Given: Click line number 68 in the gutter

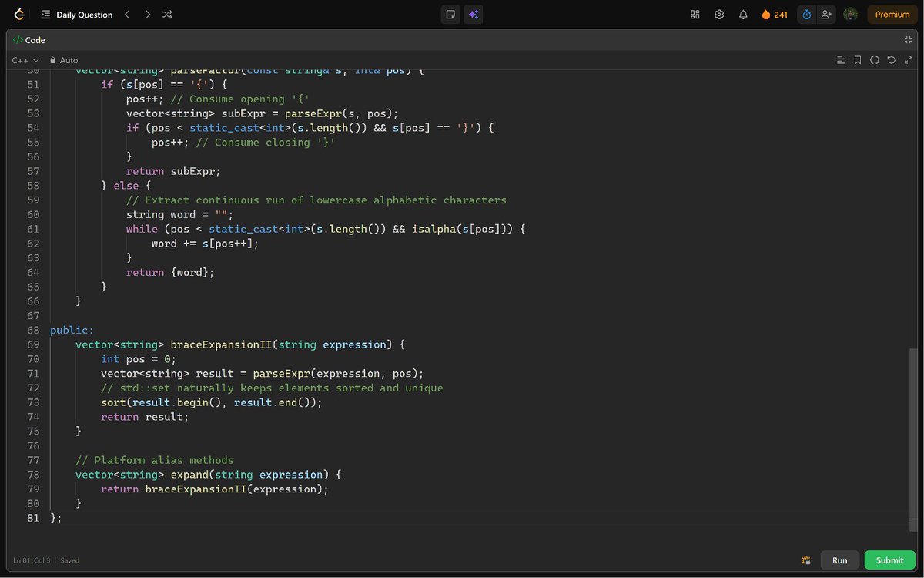Looking at the screenshot, I should [33, 330].
